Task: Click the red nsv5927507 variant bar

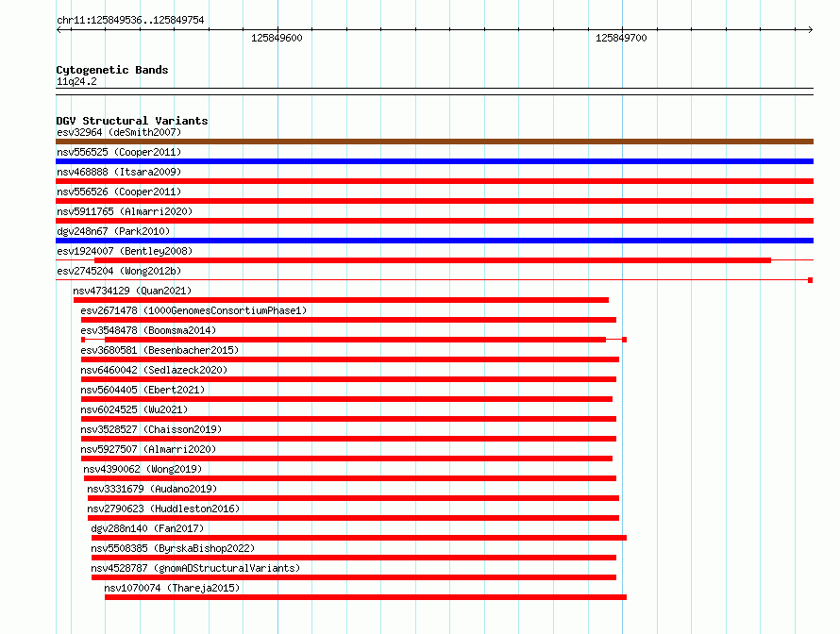Action: [347, 459]
